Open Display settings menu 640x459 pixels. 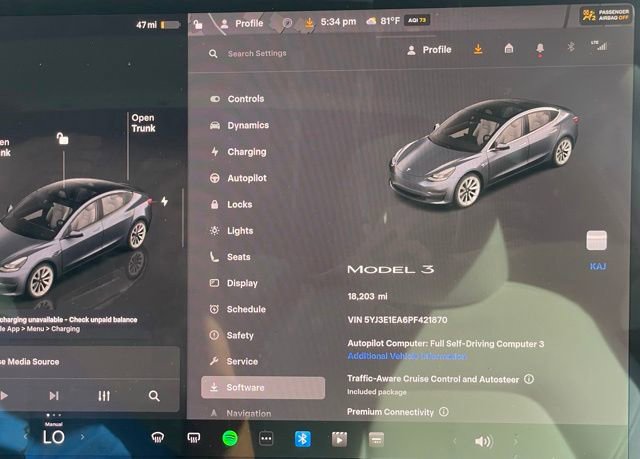click(233, 283)
